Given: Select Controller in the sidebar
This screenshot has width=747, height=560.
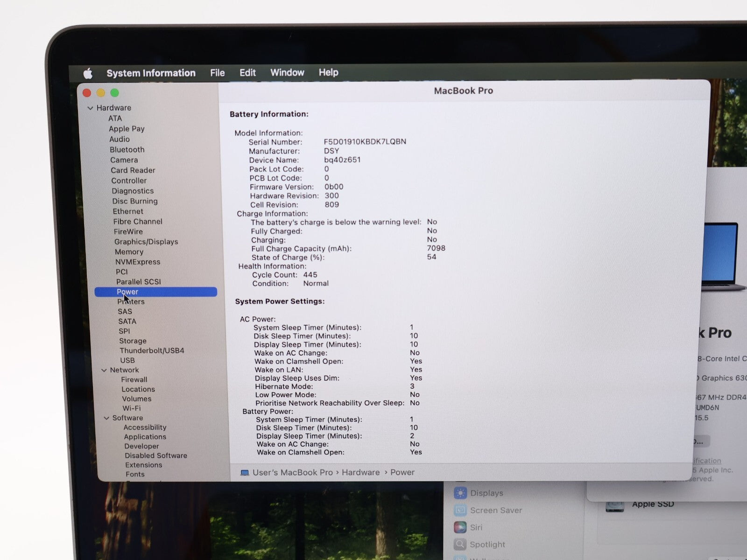Looking at the screenshot, I should pyautogui.click(x=129, y=181).
